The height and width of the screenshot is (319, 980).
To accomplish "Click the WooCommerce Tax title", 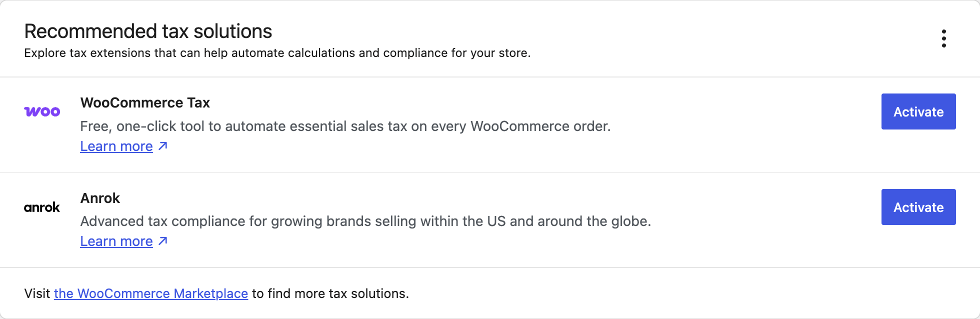I will 145,102.
